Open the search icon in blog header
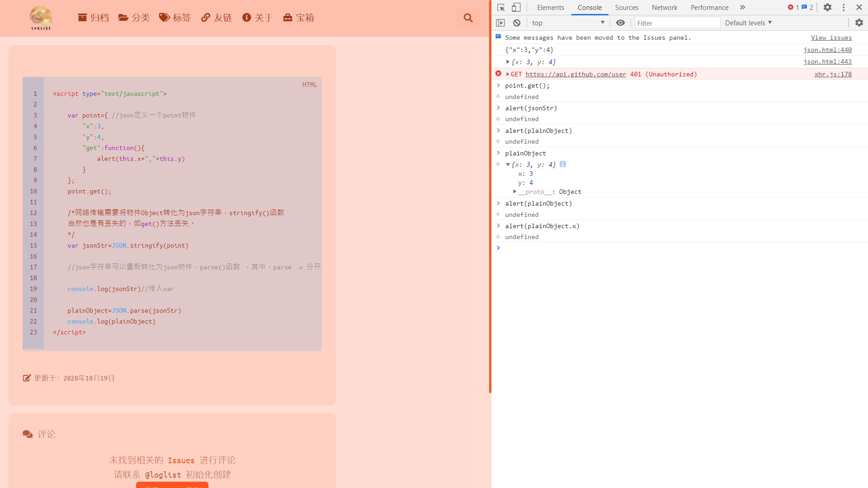This screenshot has width=868, height=488. pyautogui.click(x=468, y=18)
